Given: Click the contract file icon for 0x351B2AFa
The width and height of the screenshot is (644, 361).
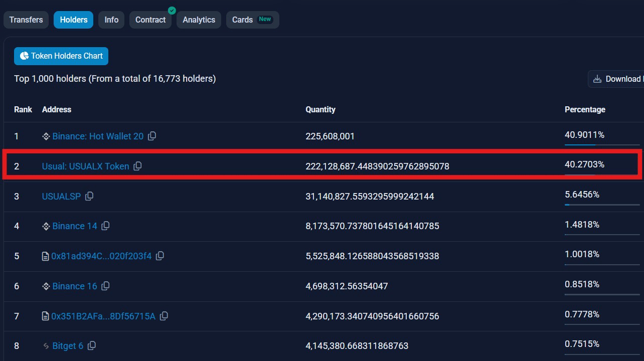Looking at the screenshot, I should coord(46,316).
